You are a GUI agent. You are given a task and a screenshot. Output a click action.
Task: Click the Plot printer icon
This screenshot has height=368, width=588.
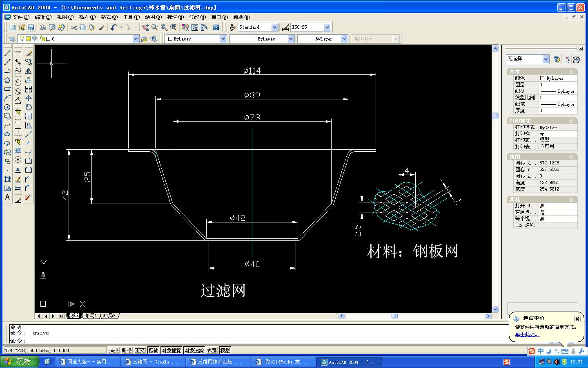pyautogui.click(x=43, y=27)
